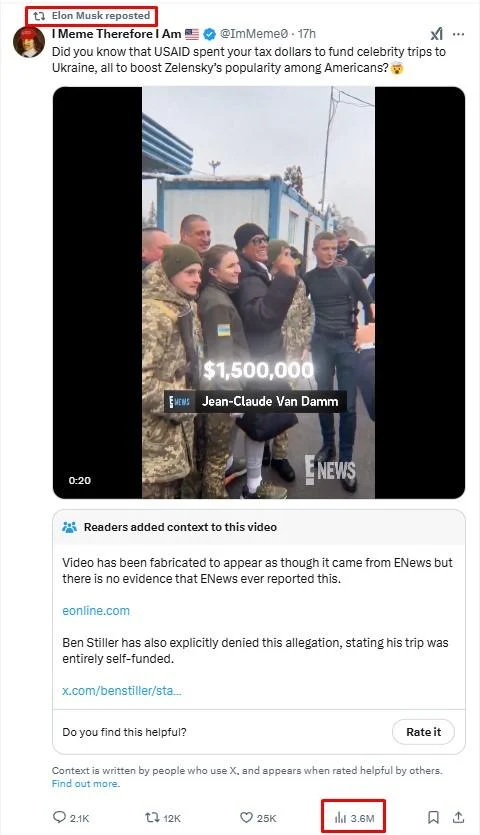Open the eonline.com link in the note

coord(96,611)
